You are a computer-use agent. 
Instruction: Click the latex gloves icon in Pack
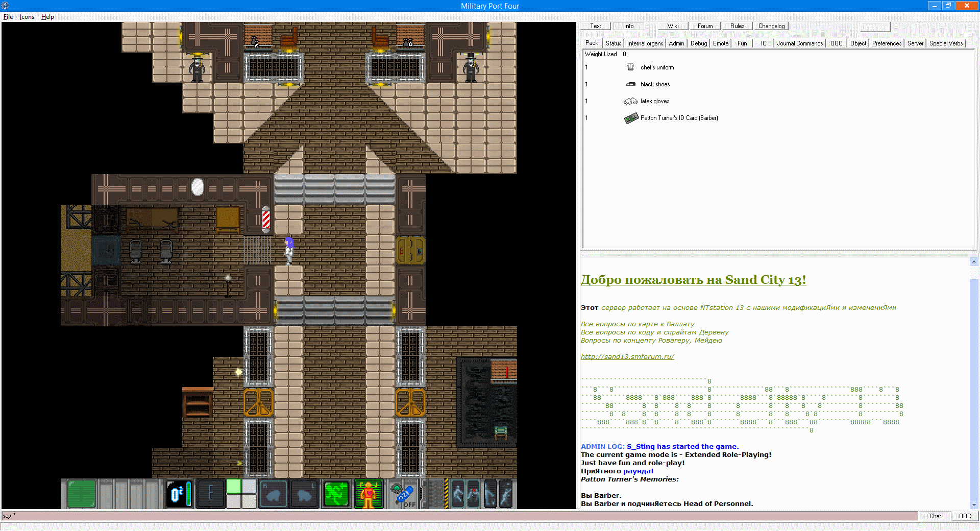pos(631,101)
